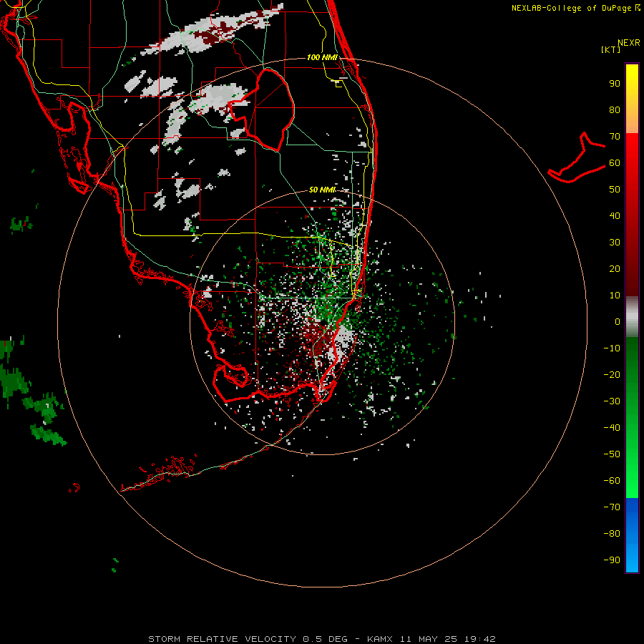Select the 60 value on velocity scale
This screenshot has height=644, width=644.
click(x=615, y=162)
